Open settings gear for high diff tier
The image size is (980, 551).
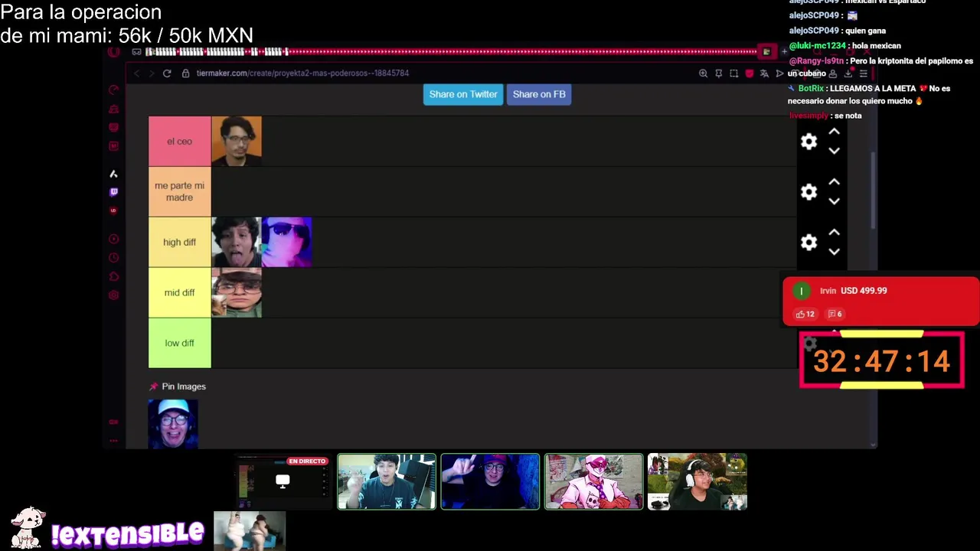[808, 243]
